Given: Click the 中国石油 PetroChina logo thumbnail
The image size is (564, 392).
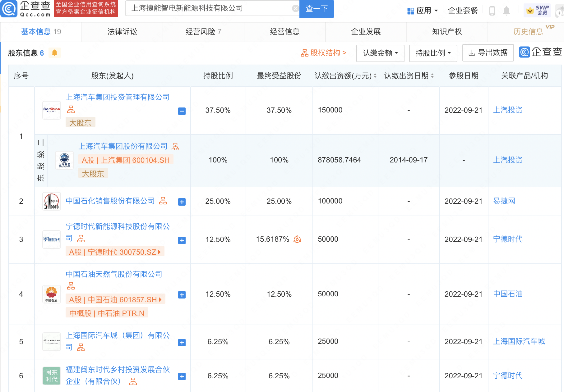Looking at the screenshot, I should pos(52,294).
